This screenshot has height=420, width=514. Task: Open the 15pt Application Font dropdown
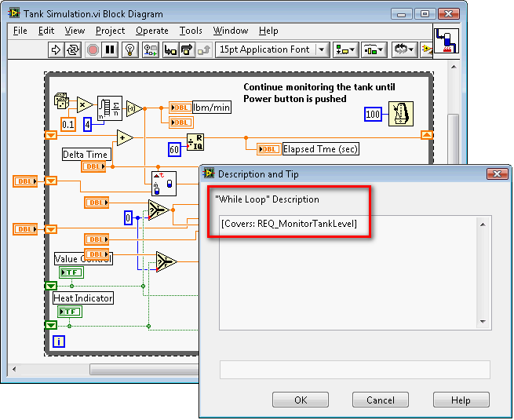coord(272,49)
